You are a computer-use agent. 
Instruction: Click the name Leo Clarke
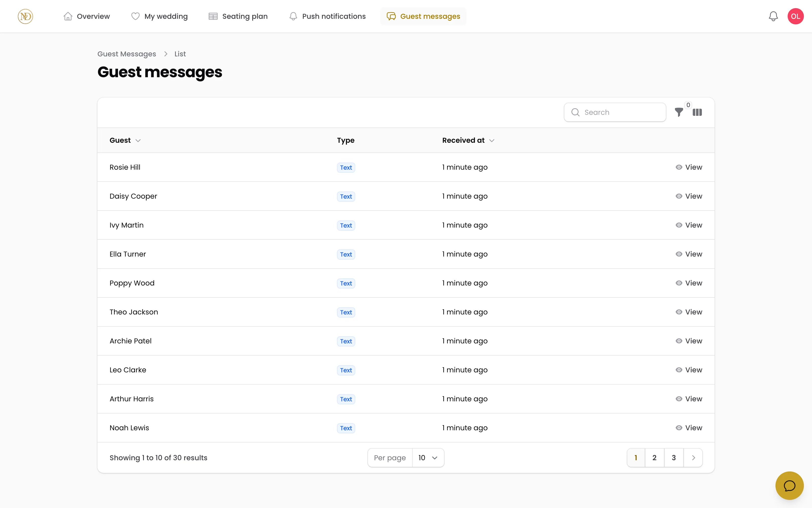(128, 370)
